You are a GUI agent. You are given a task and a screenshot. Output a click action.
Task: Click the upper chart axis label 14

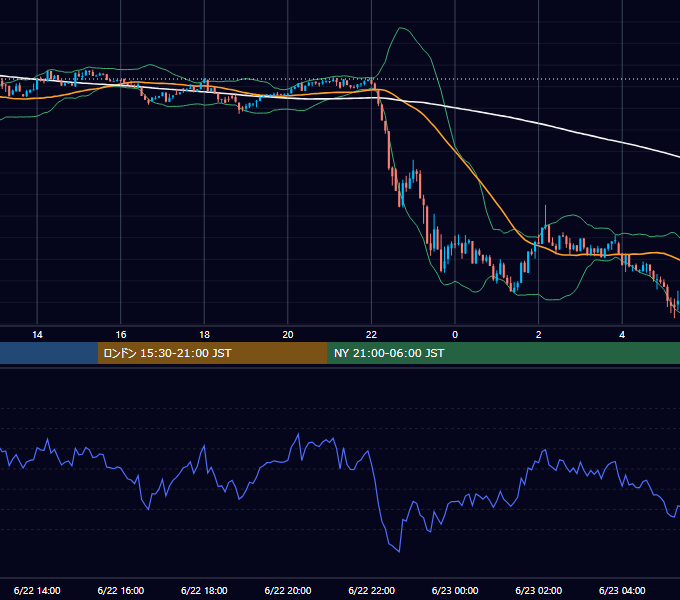[x=37, y=335]
